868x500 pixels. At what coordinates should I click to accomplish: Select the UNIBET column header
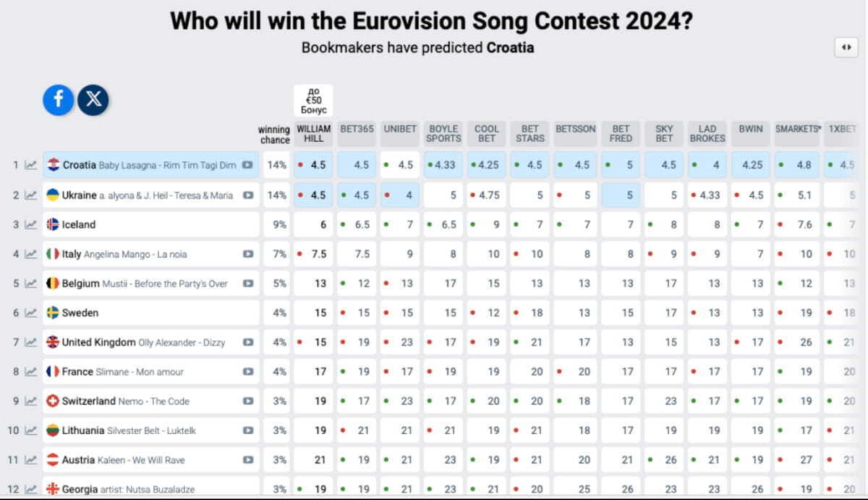[401, 129]
